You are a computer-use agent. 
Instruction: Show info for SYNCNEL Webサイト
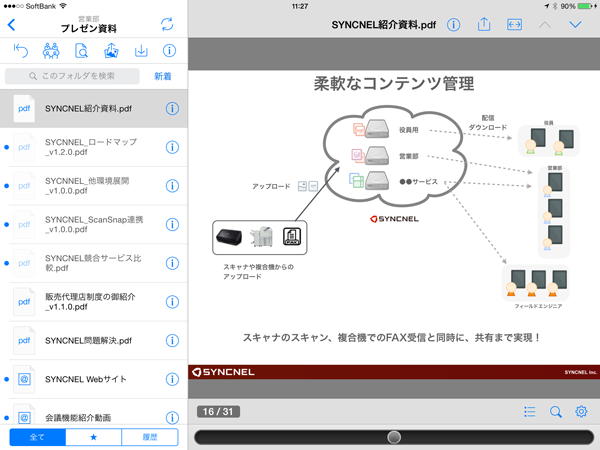(172, 379)
